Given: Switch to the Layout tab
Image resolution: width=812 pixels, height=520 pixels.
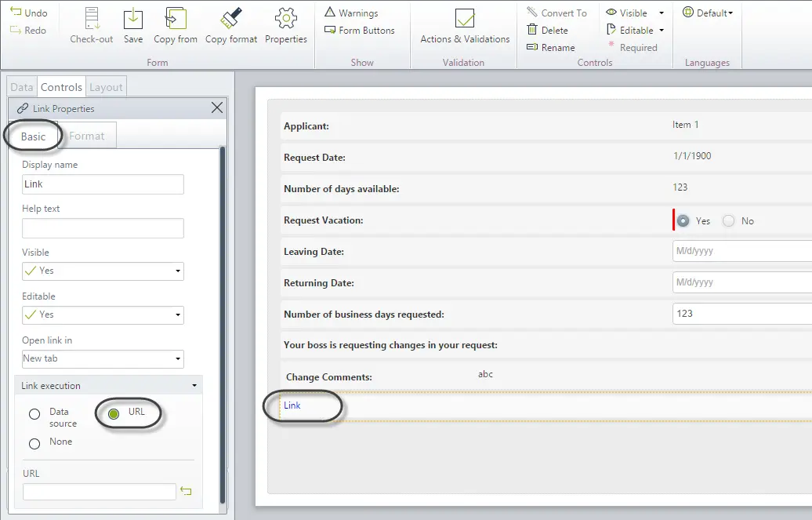Looking at the screenshot, I should tap(106, 87).
